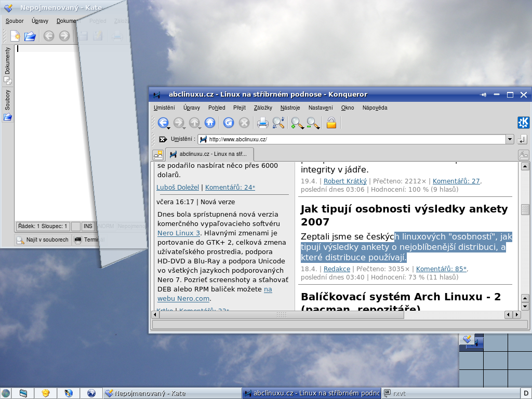Open the Úpravy menu in Kate

point(40,21)
